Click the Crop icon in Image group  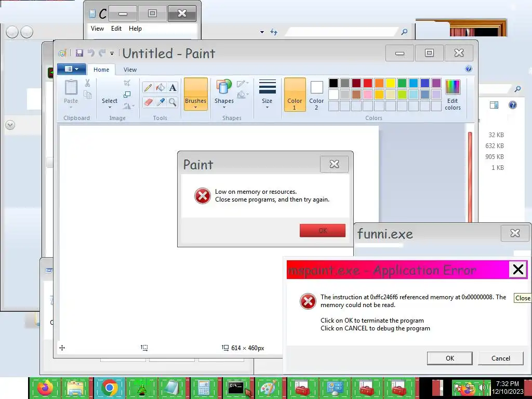coord(127,83)
